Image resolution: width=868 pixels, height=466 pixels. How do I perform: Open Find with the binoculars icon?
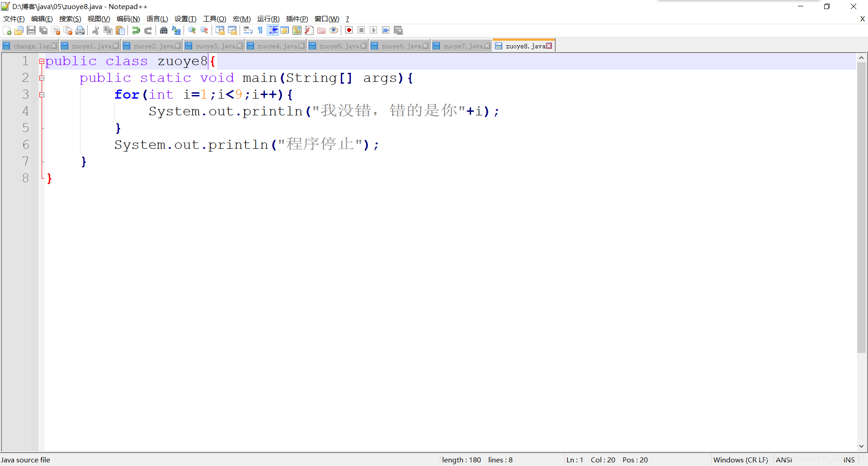point(164,30)
